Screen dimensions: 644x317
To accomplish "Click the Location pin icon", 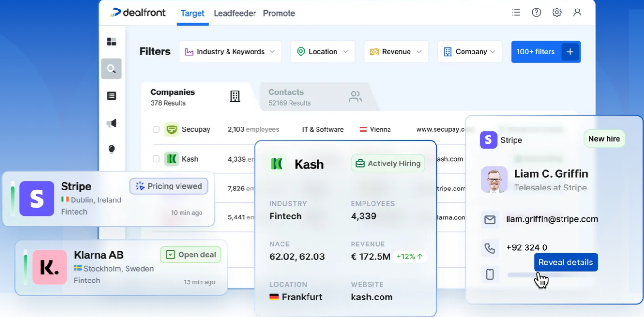I will pyautogui.click(x=300, y=52).
